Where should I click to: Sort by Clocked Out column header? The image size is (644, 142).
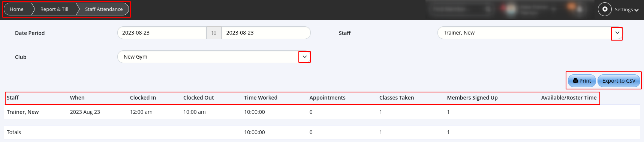point(199,98)
